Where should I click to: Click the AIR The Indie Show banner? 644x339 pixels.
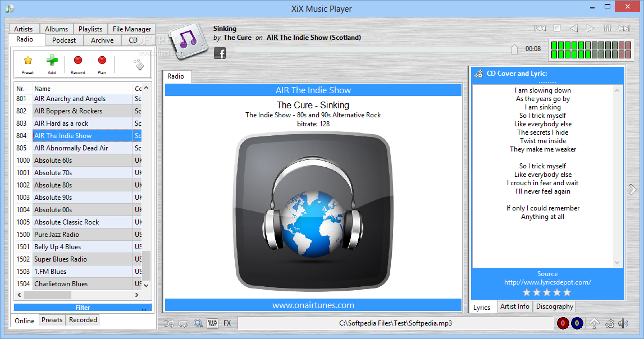[313, 90]
